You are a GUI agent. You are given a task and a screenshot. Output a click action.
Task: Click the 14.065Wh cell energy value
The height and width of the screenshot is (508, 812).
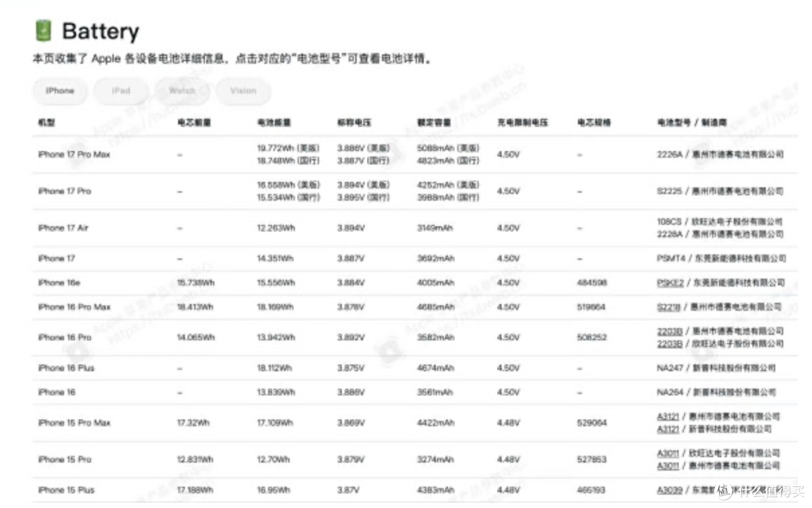(195, 337)
